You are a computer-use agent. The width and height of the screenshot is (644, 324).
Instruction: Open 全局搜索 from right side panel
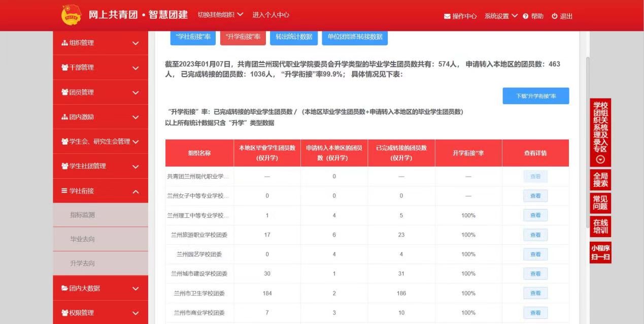[600, 180]
